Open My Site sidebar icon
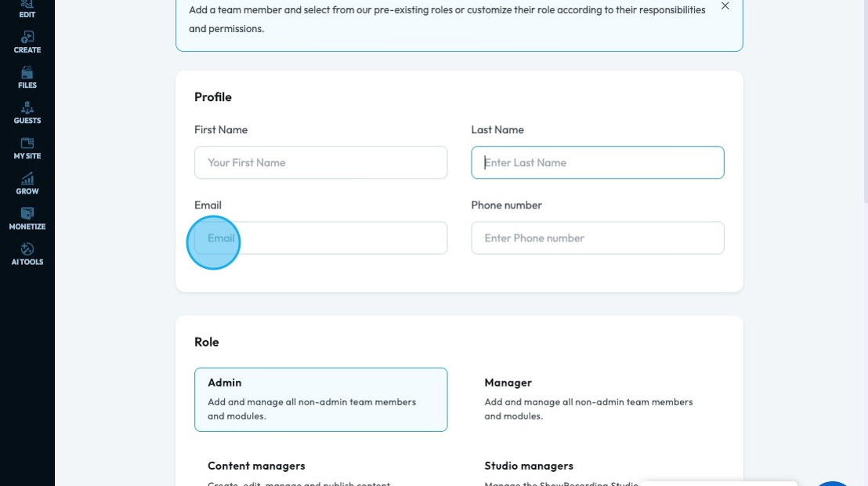The height and width of the screenshot is (486, 868). (27, 147)
